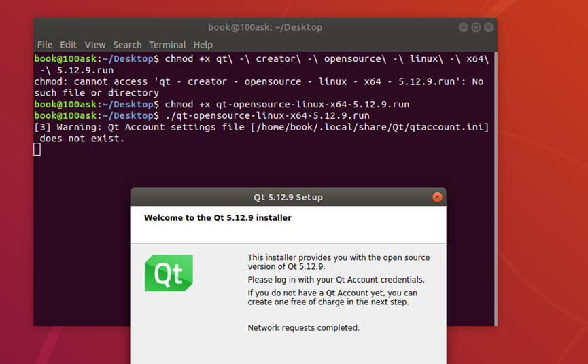This screenshot has width=588, height=364.
Task: Maximize the terminal window
Action: coord(476,27)
